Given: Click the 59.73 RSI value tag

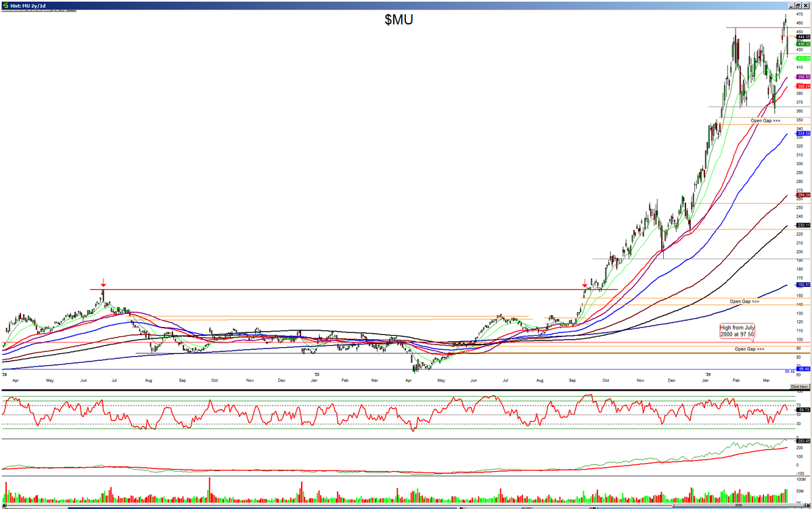Looking at the screenshot, I should click(803, 410).
